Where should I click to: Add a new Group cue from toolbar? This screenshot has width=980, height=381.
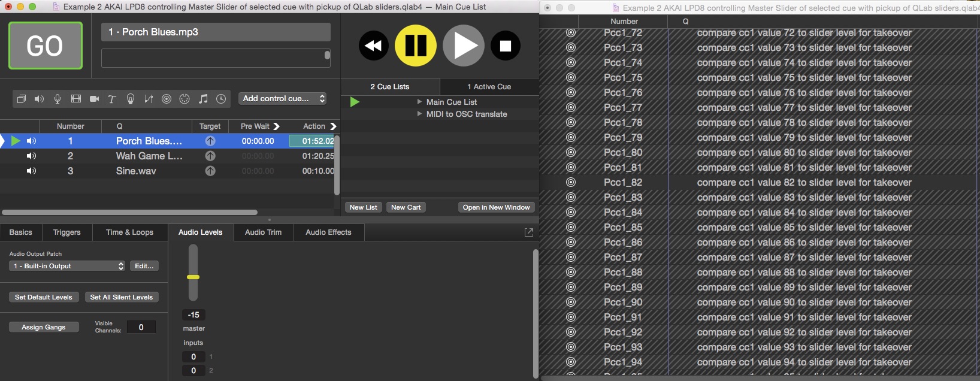pyautogui.click(x=22, y=99)
